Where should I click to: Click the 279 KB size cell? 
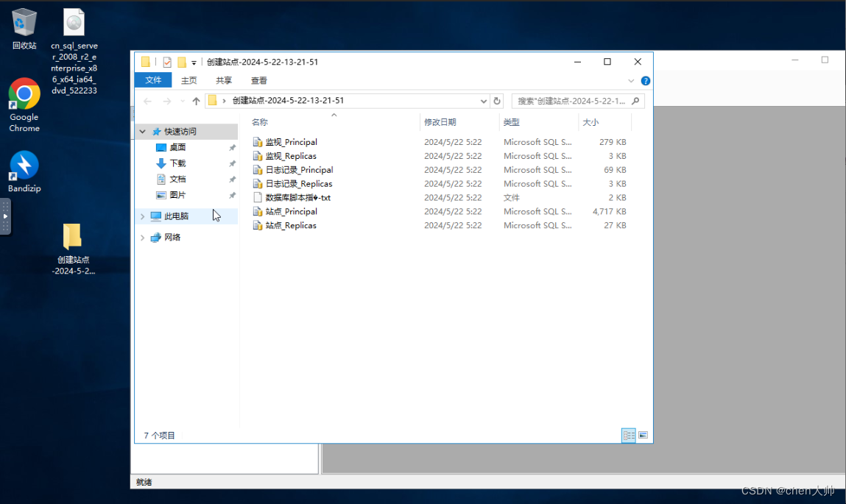613,142
